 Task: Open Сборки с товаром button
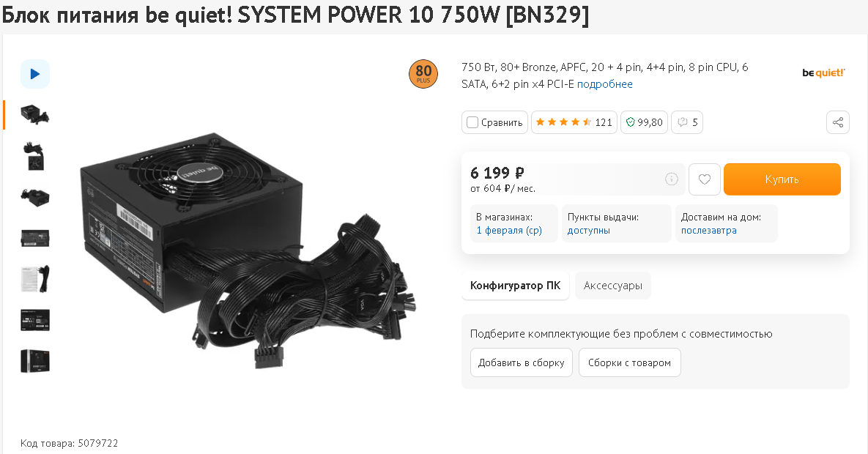coord(629,362)
